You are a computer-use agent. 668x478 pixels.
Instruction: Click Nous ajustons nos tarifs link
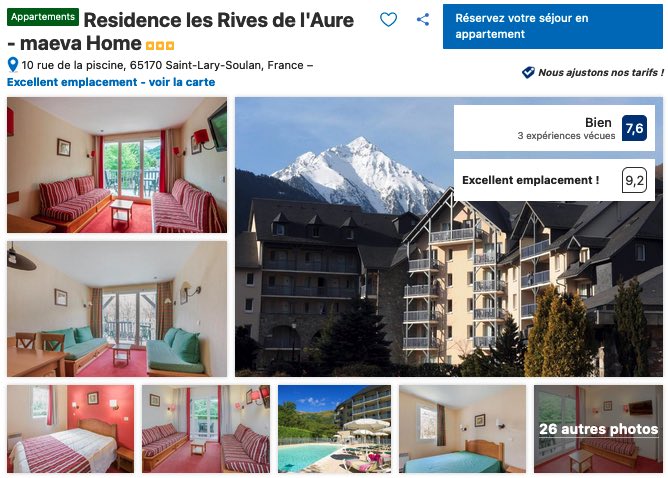(x=601, y=72)
